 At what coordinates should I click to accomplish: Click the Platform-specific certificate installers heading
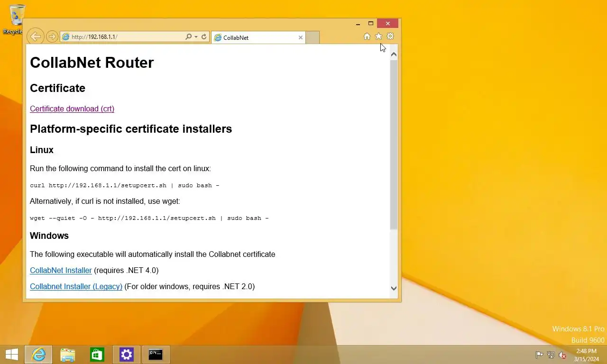131,129
